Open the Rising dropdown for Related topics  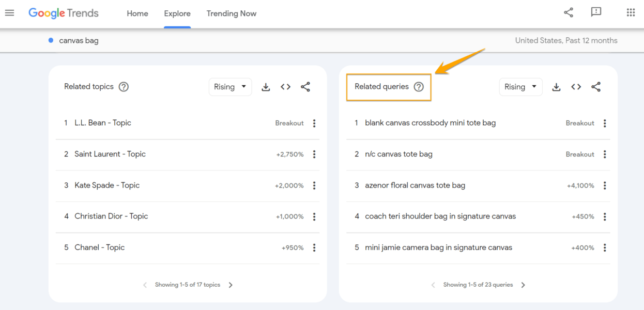pyautogui.click(x=230, y=87)
